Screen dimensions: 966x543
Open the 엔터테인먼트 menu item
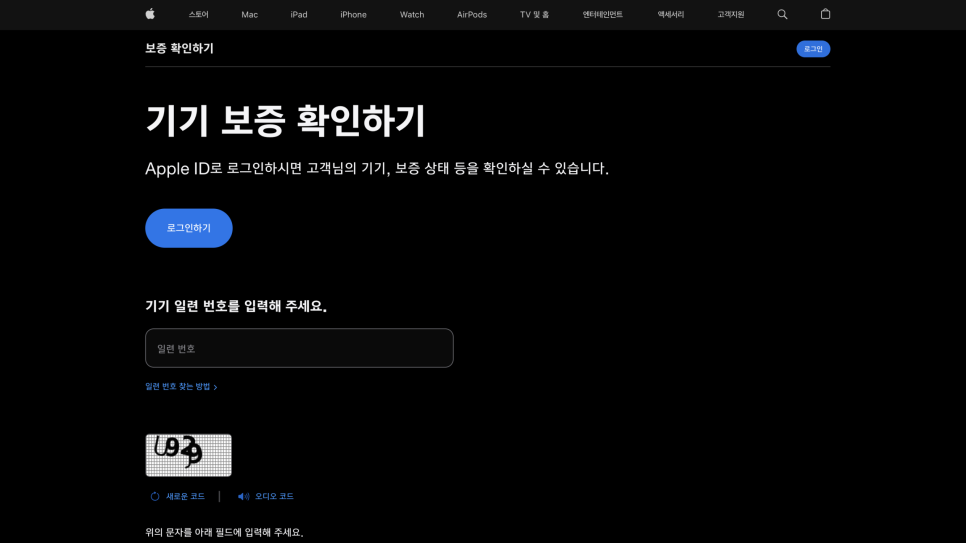pyautogui.click(x=603, y=14)
